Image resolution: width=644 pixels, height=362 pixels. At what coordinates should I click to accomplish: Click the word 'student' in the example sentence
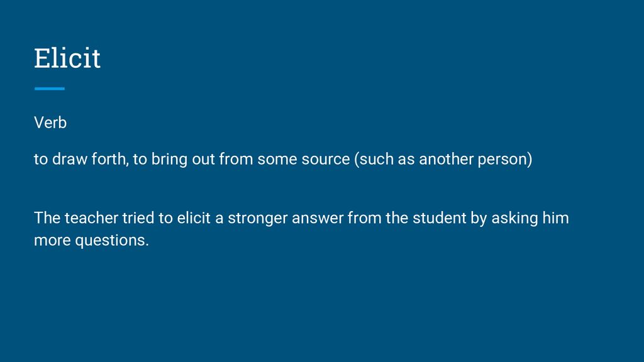440,218
